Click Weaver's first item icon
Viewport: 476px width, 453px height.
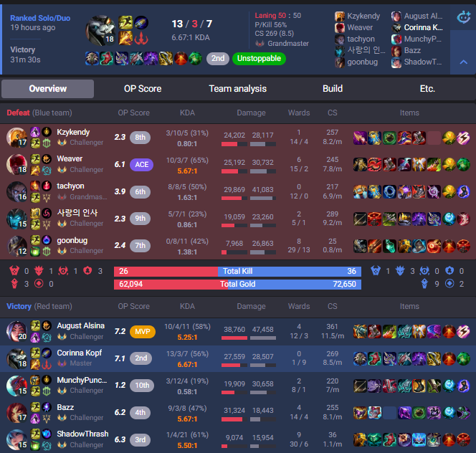coord(360,165)
